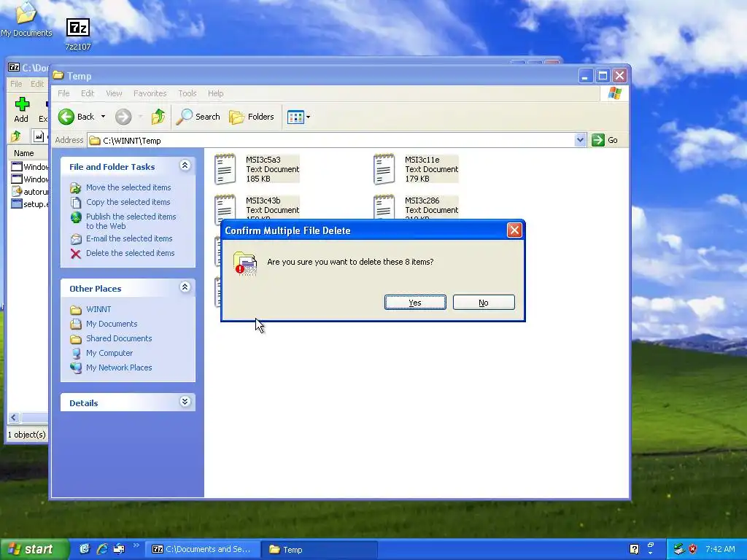Select the MSI3c43b text document icon
The width and height of the screenshot is (747, 560).
tap(225, 208)
